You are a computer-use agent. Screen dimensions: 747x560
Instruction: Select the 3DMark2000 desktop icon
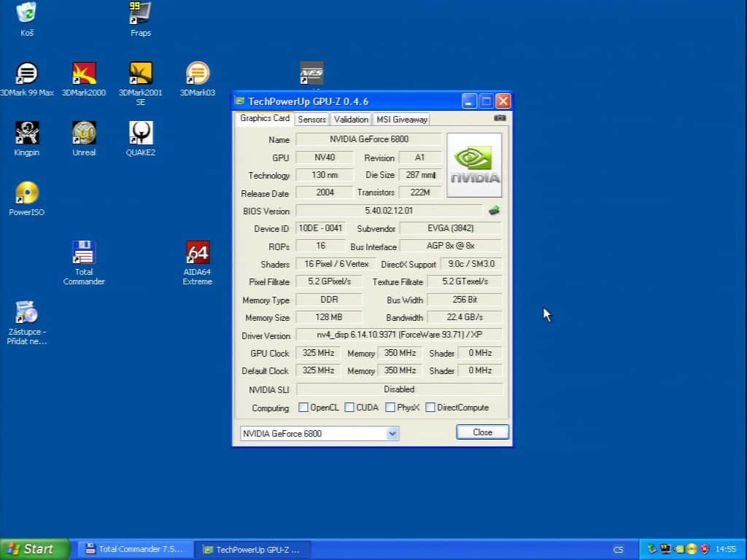[x=84, y=74]
